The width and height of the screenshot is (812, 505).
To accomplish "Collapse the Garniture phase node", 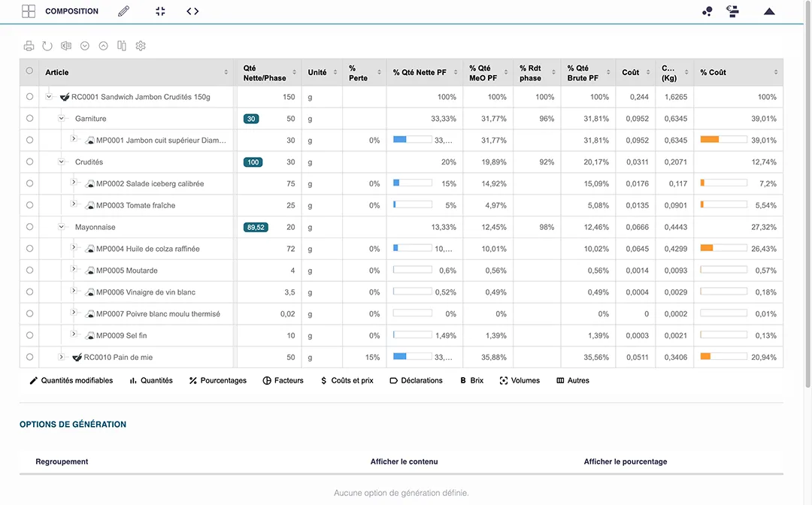I will pos(61,118).
